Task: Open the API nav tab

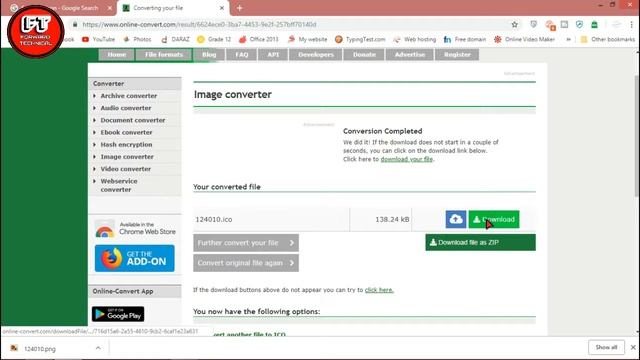Action: pyautogui.click(x=273, y=54)
